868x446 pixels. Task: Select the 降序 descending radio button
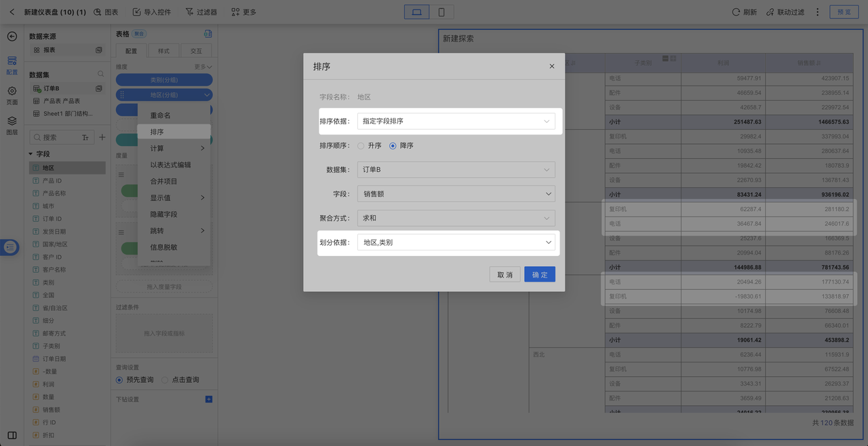point(393,146)
